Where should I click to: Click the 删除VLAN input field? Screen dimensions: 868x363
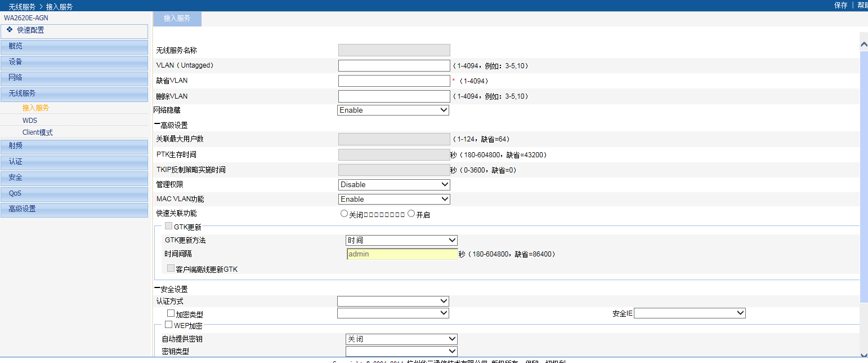[x=394, y=96]
